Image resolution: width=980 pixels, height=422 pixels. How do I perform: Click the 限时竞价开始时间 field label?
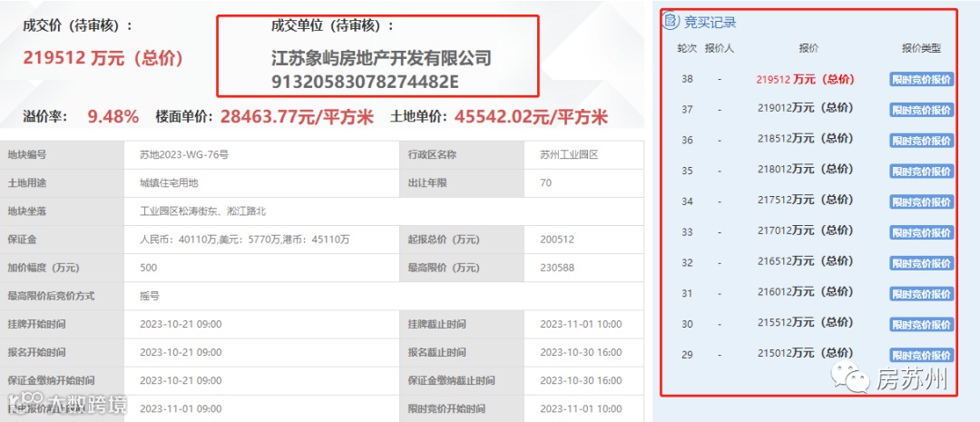[x=446, y=409]
